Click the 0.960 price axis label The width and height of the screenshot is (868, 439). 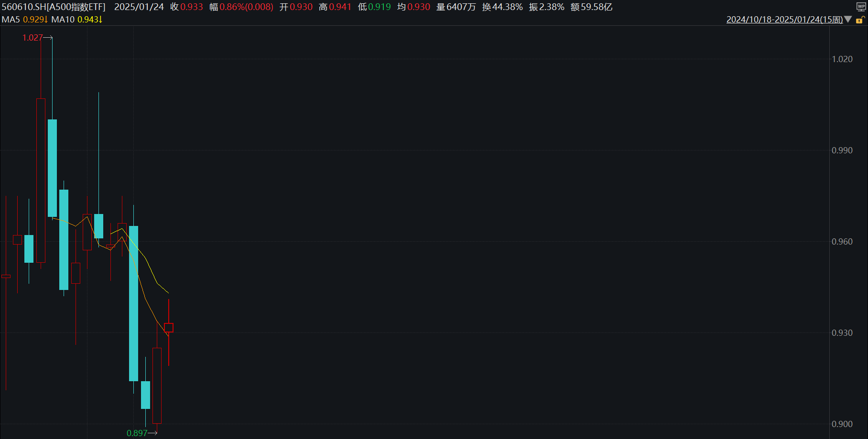(842, 242)
